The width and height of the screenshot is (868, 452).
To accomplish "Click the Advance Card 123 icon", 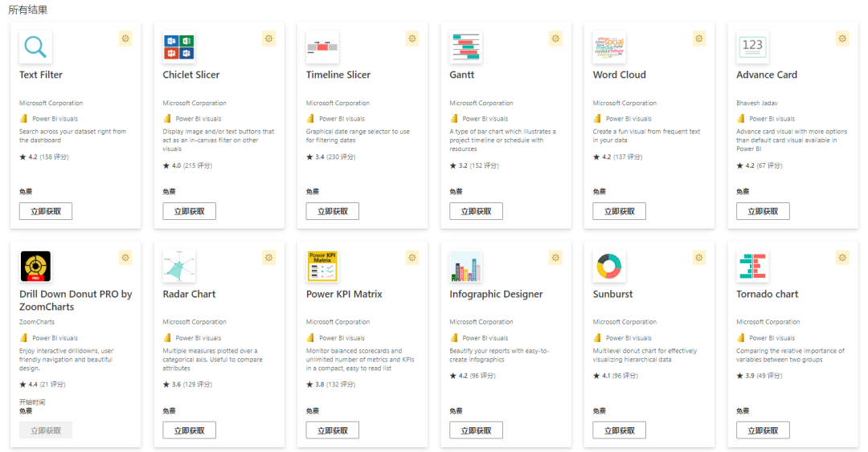I will [752, 47].
